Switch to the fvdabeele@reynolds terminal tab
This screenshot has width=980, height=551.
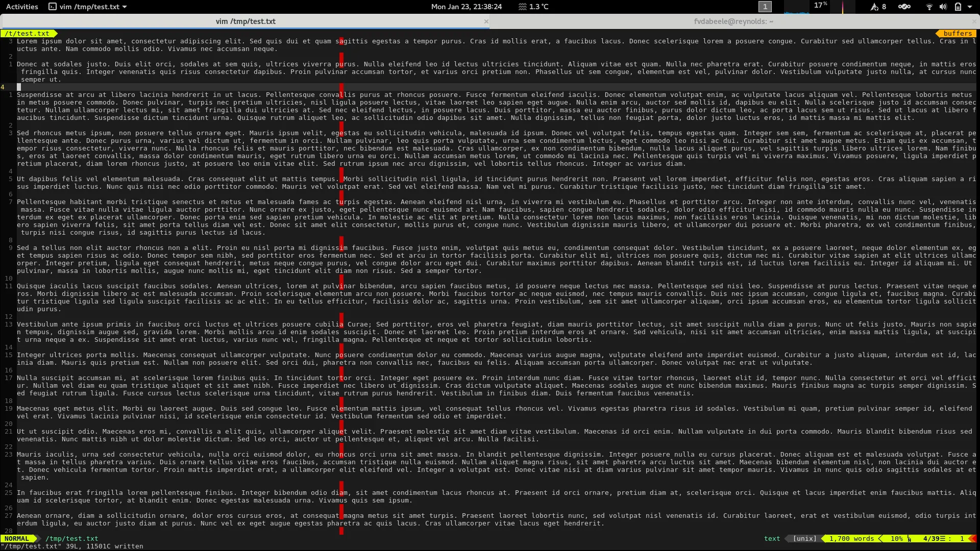pos(733,21)
